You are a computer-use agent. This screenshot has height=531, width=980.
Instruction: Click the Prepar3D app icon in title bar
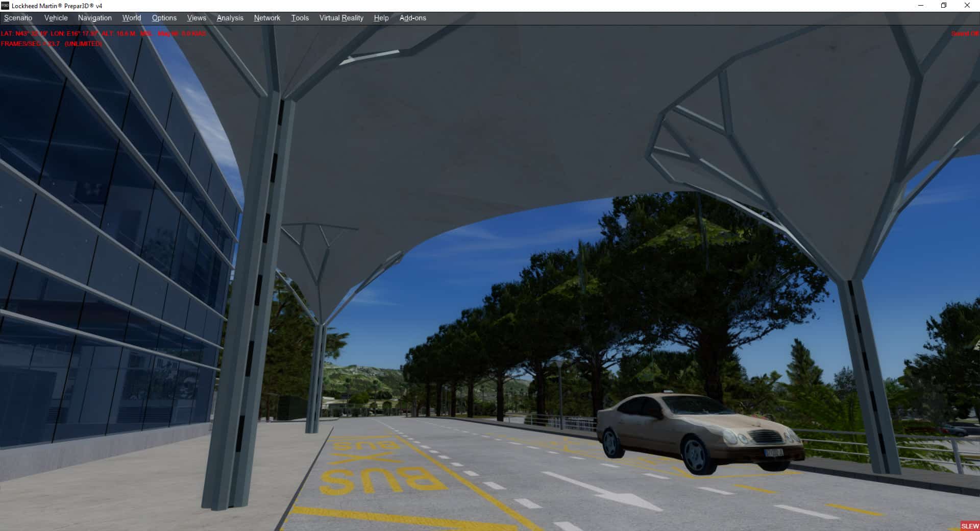[6, 6]
